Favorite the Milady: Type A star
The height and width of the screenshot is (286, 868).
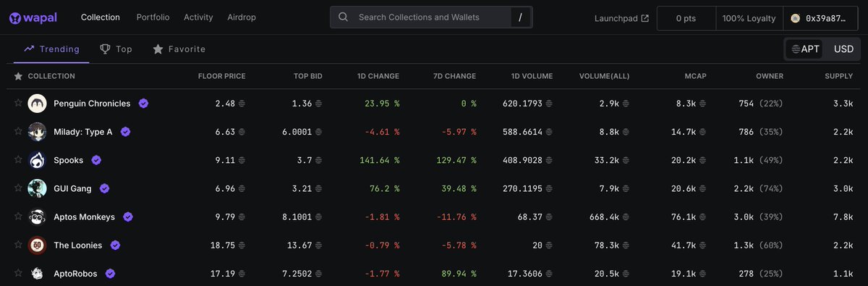point(18,131)
